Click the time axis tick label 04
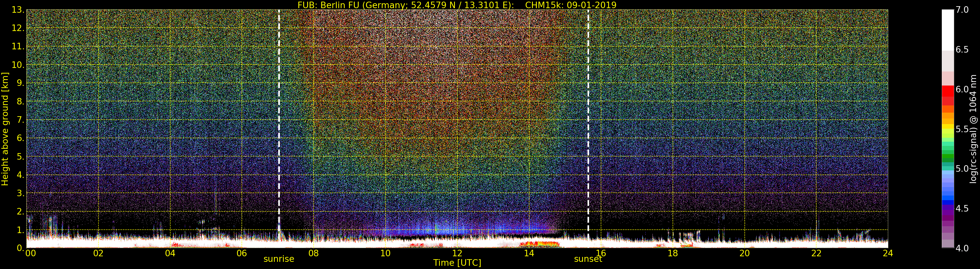 click(x=170, y=253)
